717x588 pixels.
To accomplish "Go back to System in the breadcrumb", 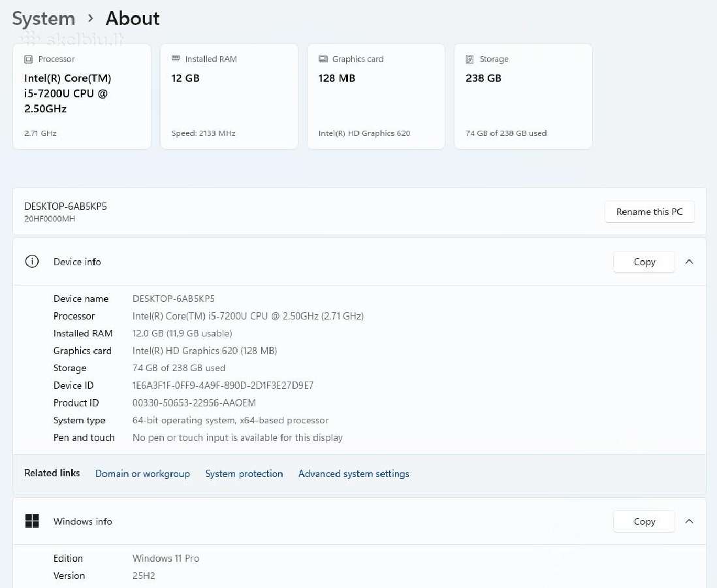I will (44, 19).
